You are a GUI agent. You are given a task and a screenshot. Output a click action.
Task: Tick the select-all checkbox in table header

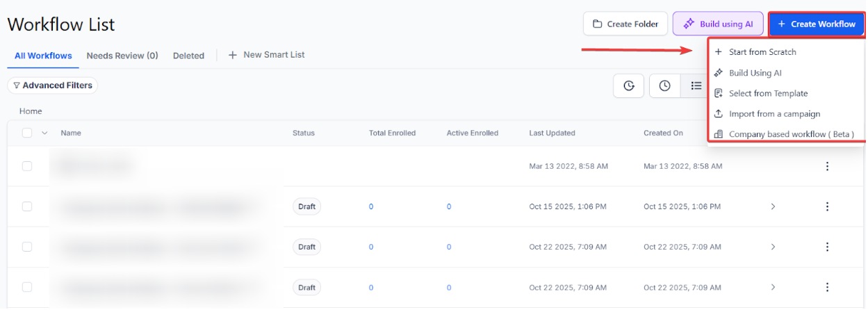tap(27, 133)
